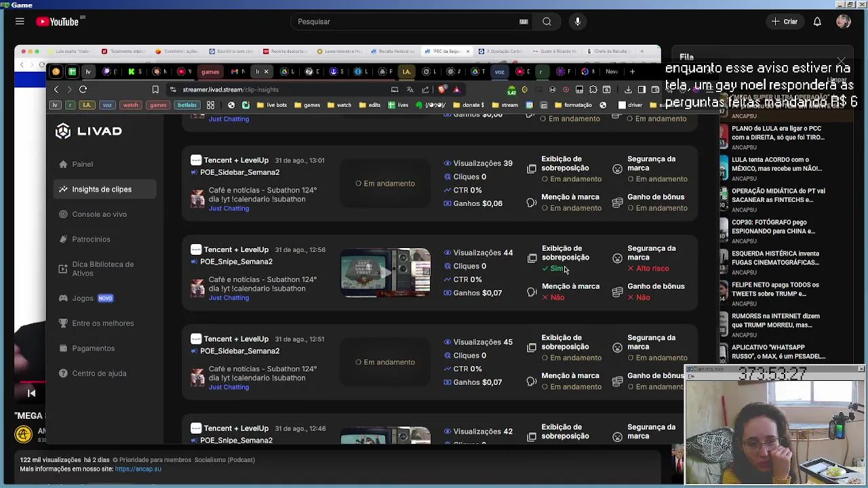This screenshot has width=868, height=488.
Task: Play queue video 'FELIPE NETO apaga TODOS'
Action: pos(775,289)
